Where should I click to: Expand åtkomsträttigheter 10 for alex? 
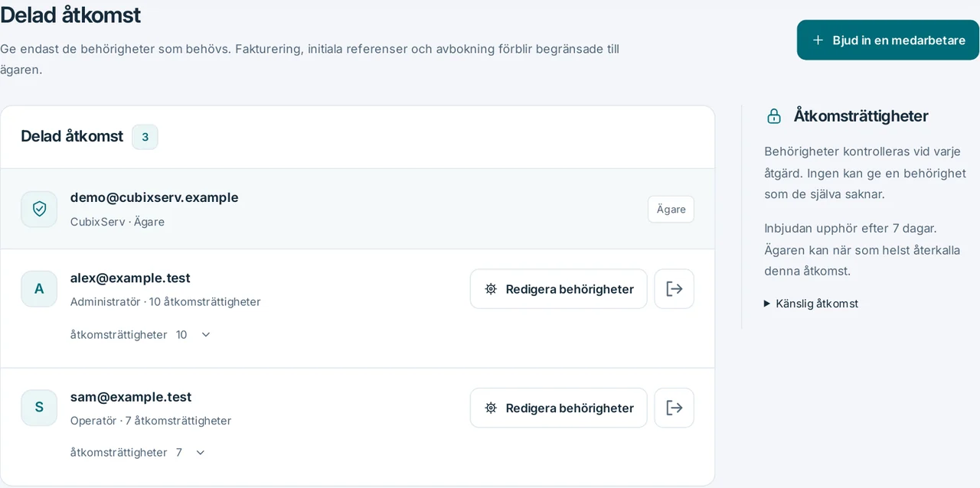point(141,334)
